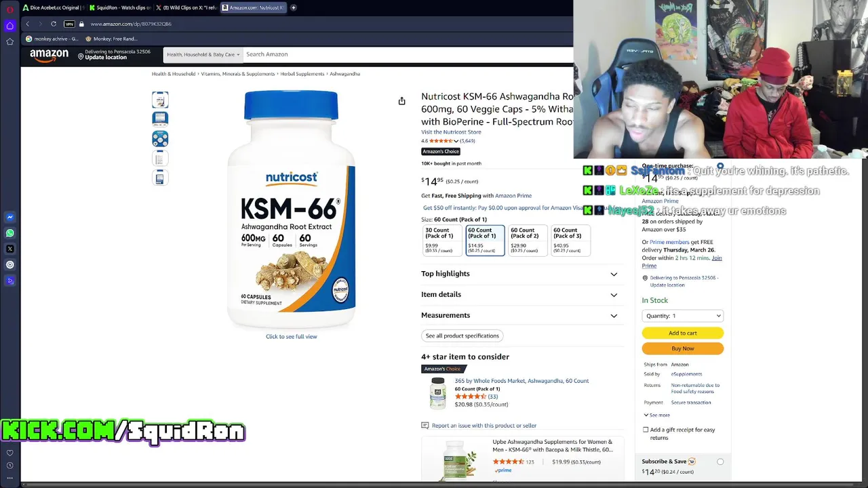Viewport: 868px width, 488px height.
Task: Select the Subscribe & Save radio button
Action: [x=720, y=462]
